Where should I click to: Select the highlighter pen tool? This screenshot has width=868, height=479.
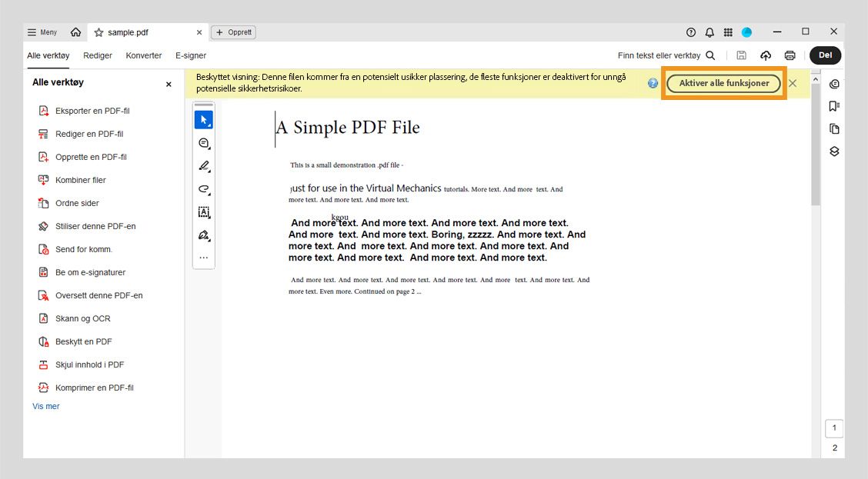(x=204, y=166)
